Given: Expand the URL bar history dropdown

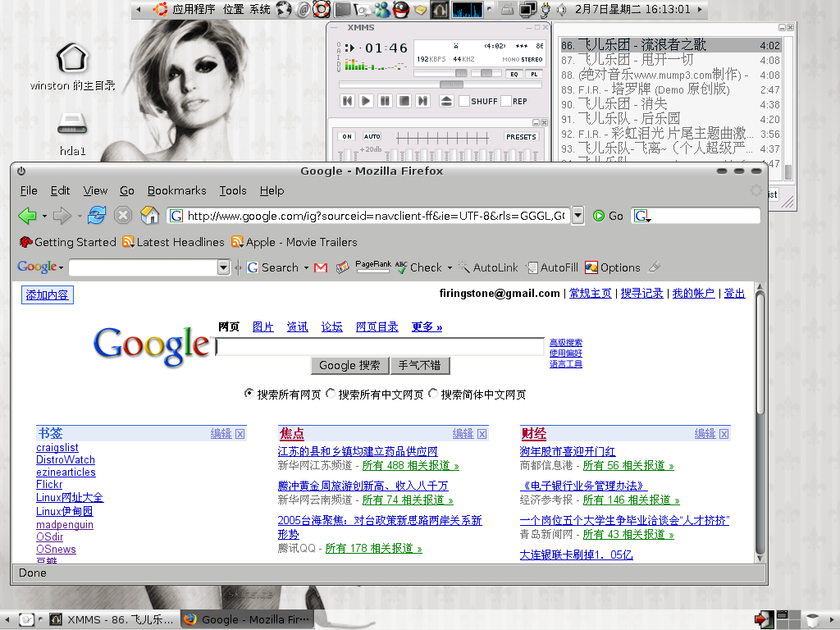Looking at the screenshot, I should (x=577, y=216).
